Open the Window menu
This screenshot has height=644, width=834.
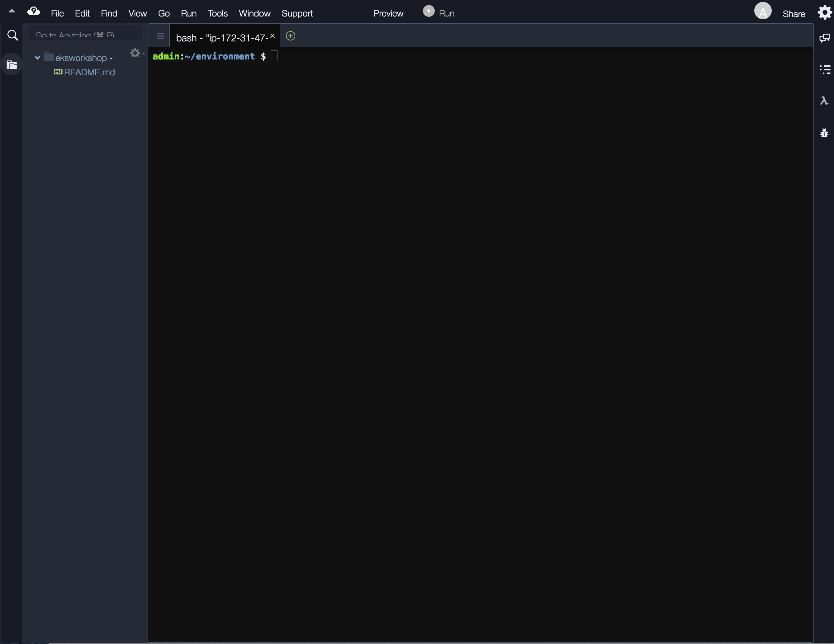254,13
